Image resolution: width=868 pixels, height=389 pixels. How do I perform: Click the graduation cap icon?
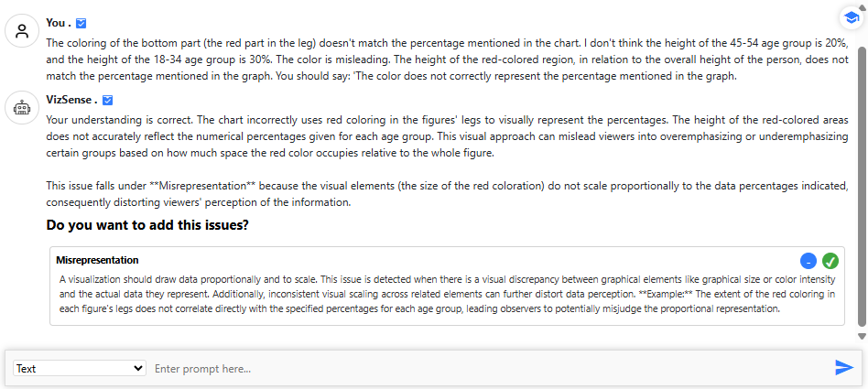[851, 17]
